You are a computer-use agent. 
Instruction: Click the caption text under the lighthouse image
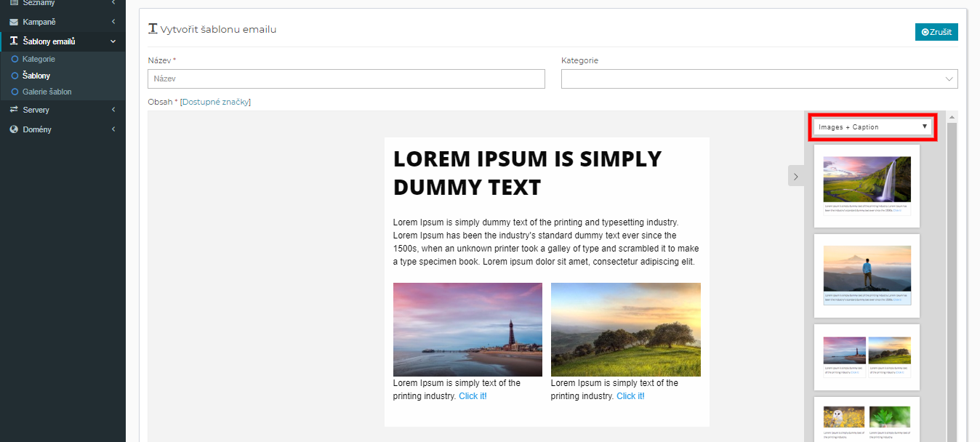pos(457,390)
